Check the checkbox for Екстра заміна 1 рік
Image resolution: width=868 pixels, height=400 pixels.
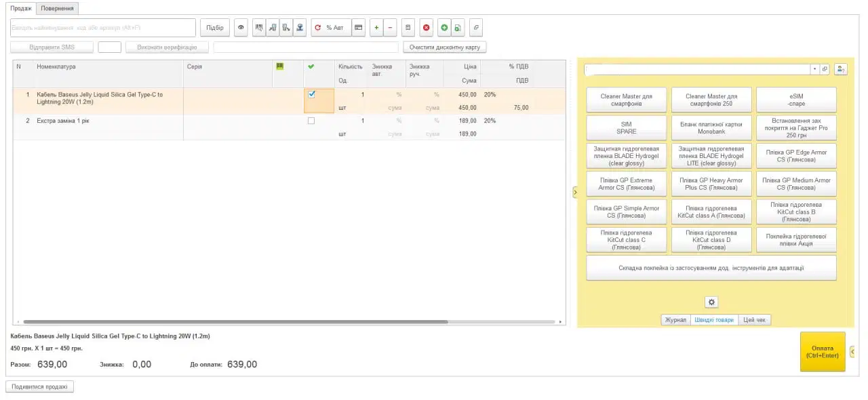pos(311,121)
